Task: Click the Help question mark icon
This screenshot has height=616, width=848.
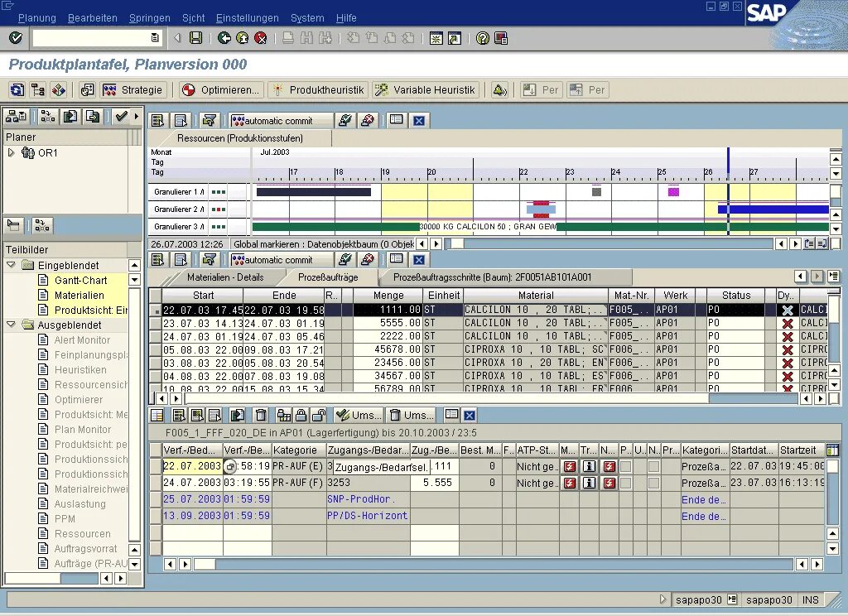Action: click(483, 38)
